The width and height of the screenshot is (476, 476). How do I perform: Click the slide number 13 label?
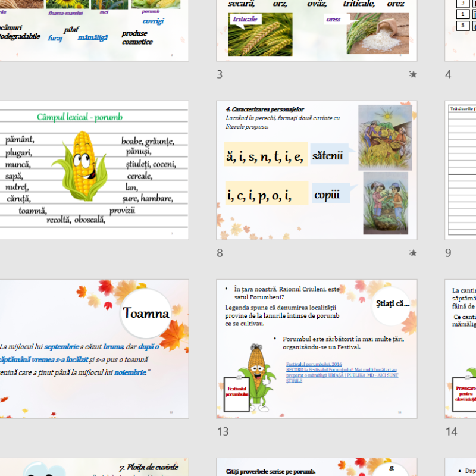[223, 431]
